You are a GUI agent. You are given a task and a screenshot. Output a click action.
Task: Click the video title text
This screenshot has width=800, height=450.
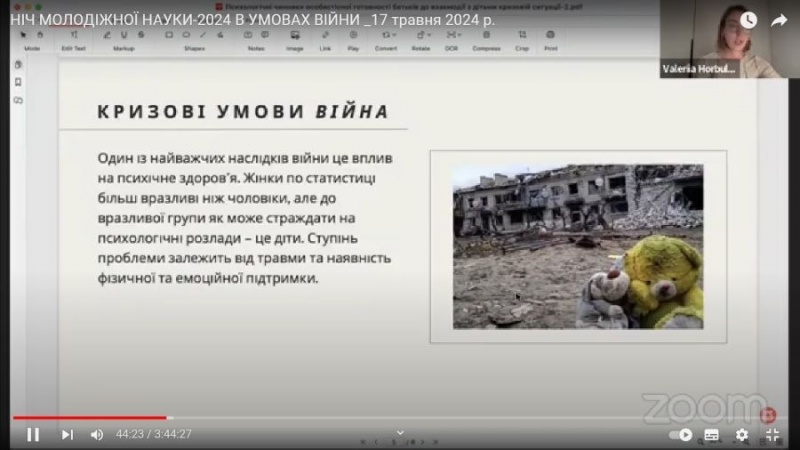coord(250,21)
